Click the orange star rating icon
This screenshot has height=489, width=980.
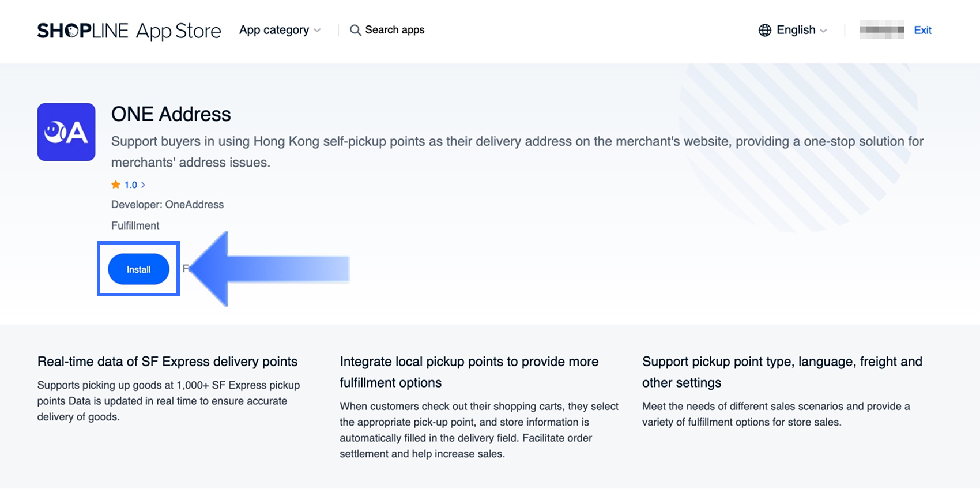(x=116, y=185)
